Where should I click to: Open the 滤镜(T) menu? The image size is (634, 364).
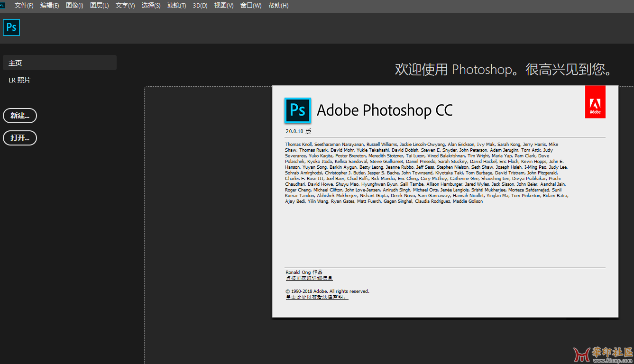point(176,6)
